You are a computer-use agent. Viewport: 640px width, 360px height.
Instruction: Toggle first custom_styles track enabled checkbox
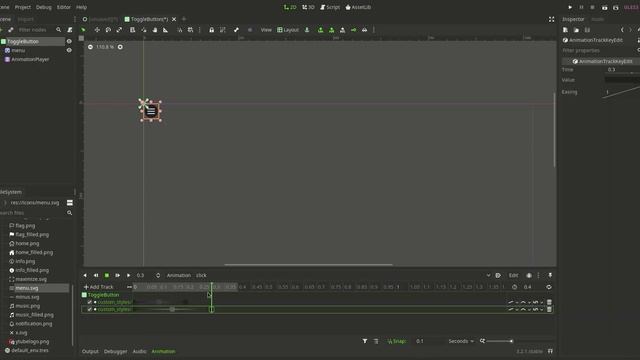tap(90, 302)
